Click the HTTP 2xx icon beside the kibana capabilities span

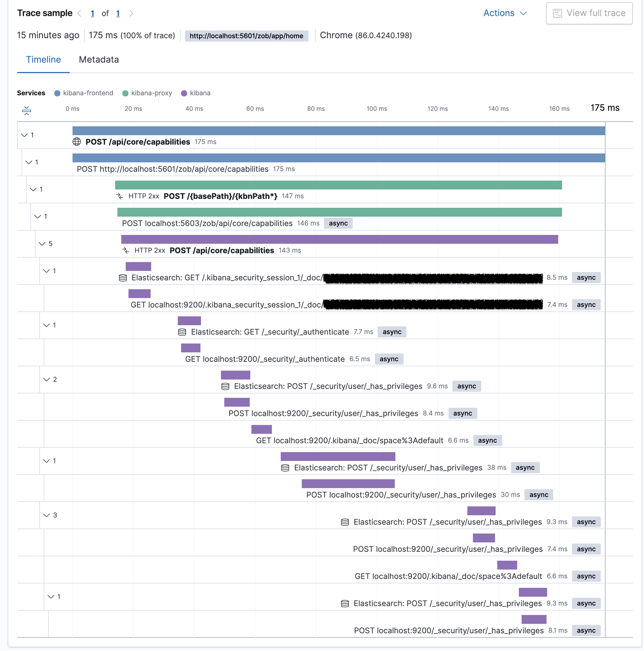tap(126, 250)
